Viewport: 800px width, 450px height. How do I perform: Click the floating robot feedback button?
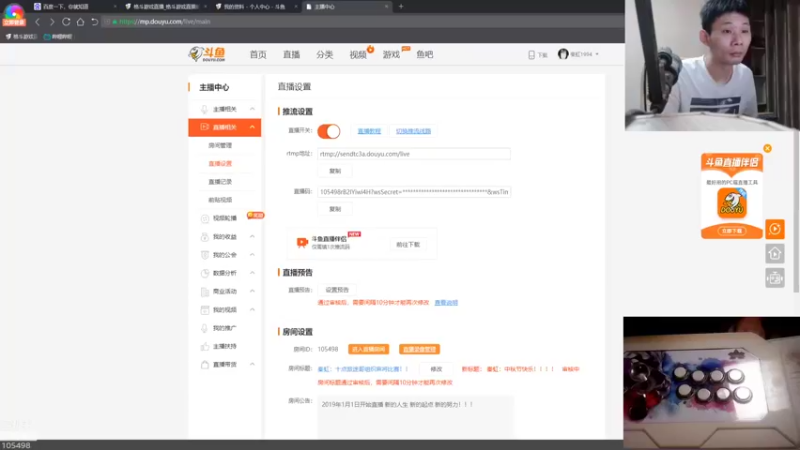(774, 278)
